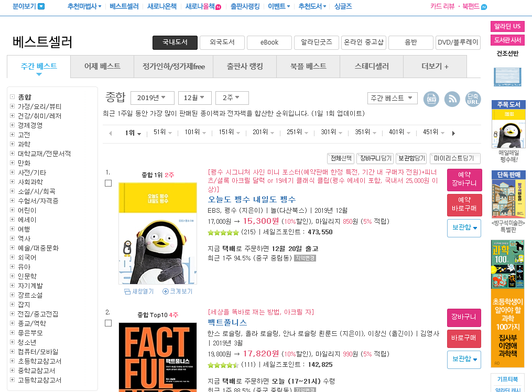Tick checkbox for book 2 팩트풀니스
Screen dimensions: 532x392
point(108,323)
